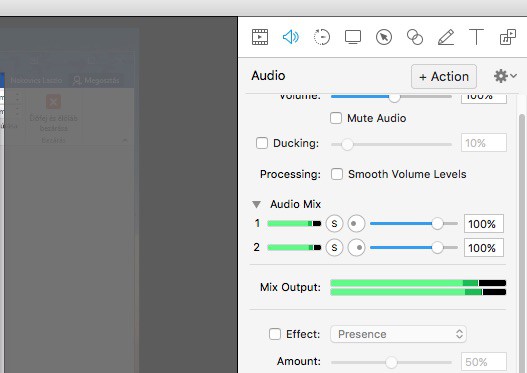Open the Text properties T icon
Screen dimensions: 527x373
click(476, 37)
